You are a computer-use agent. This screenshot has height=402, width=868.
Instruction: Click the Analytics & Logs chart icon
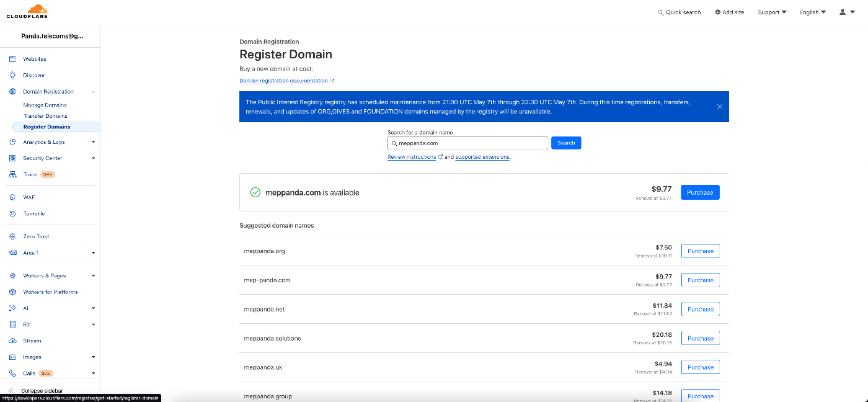point(12,142)
